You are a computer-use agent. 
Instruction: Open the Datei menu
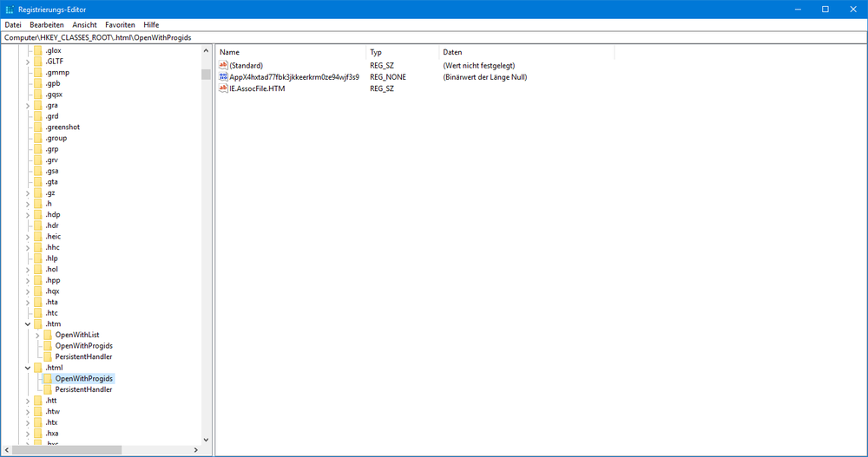click(x=13, y=25)
